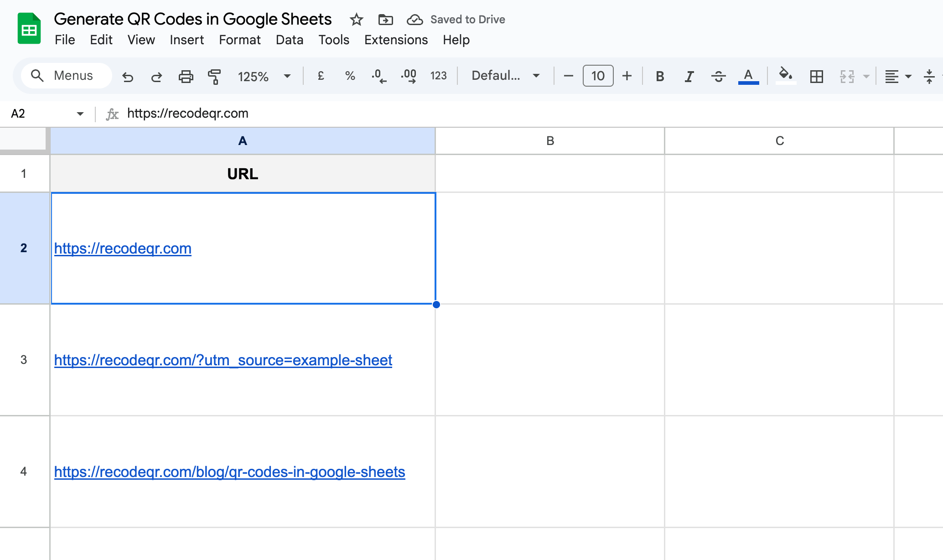
Task: Click the text color picker
Action: coord(748,75)
